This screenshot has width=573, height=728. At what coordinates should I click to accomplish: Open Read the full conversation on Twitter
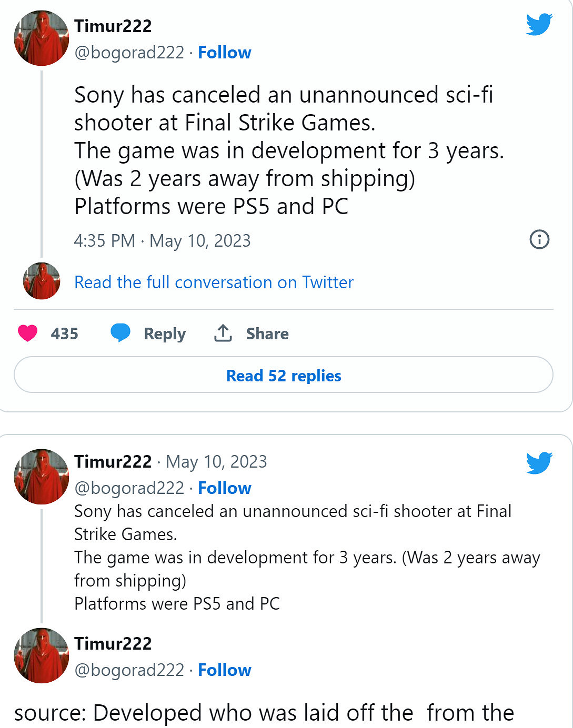(213, 282)
